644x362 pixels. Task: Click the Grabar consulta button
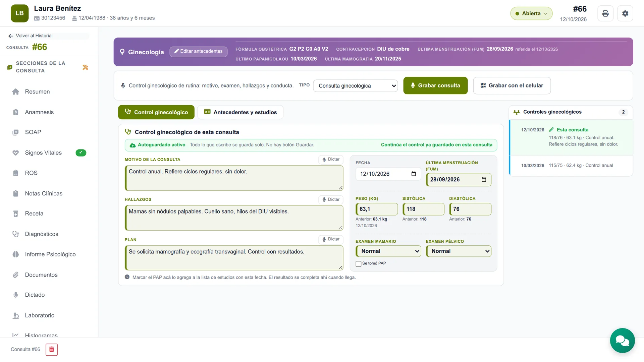pos(435,85)
